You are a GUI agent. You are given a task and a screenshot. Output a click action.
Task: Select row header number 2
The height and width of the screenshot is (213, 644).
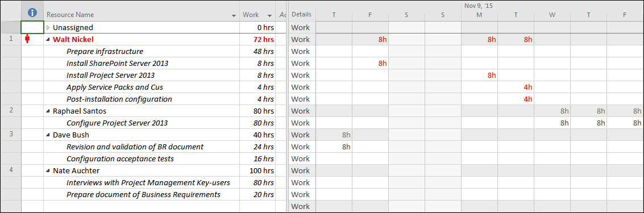[11, 111]
